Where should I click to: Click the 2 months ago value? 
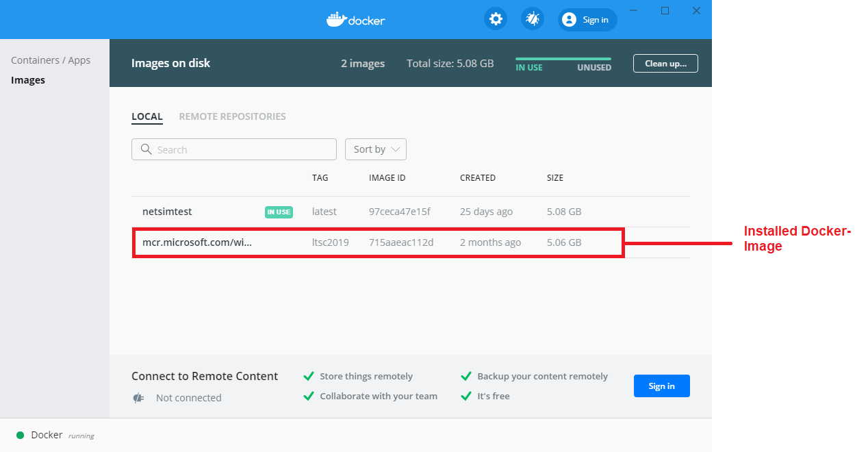[x=490, y=242]
